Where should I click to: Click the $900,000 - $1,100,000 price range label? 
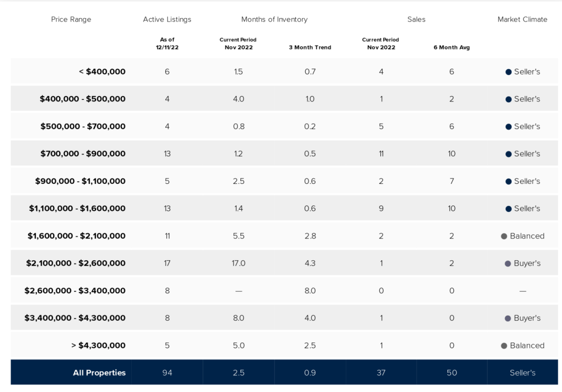pos(80,181)
